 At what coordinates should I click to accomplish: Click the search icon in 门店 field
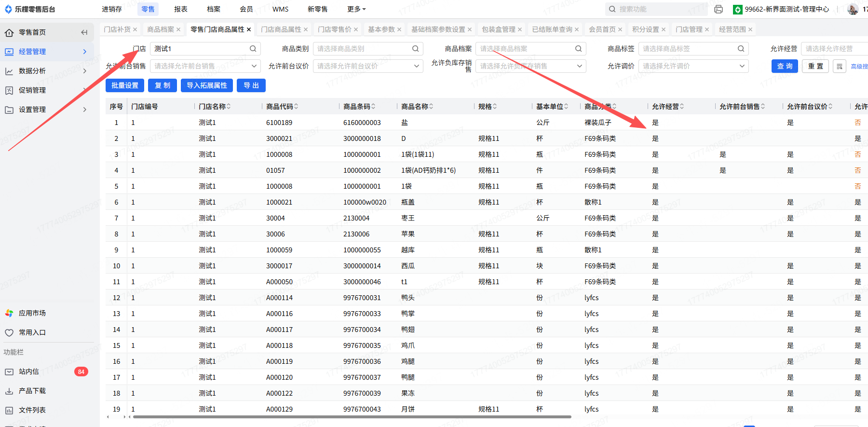pos(253,49)
